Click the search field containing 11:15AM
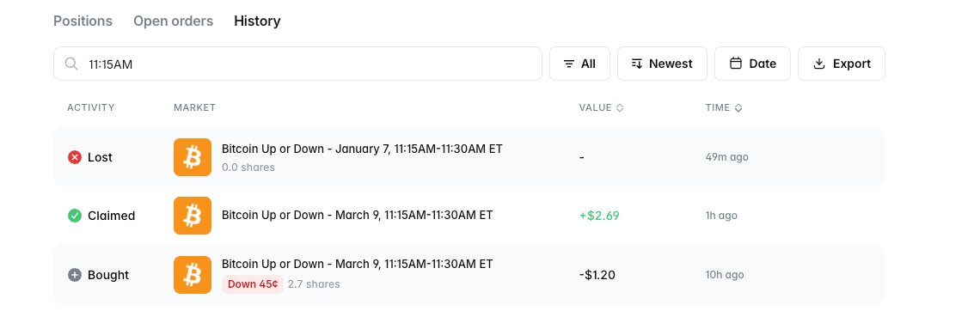Screen dimensions: 980x317 click(x=297, y=64)
